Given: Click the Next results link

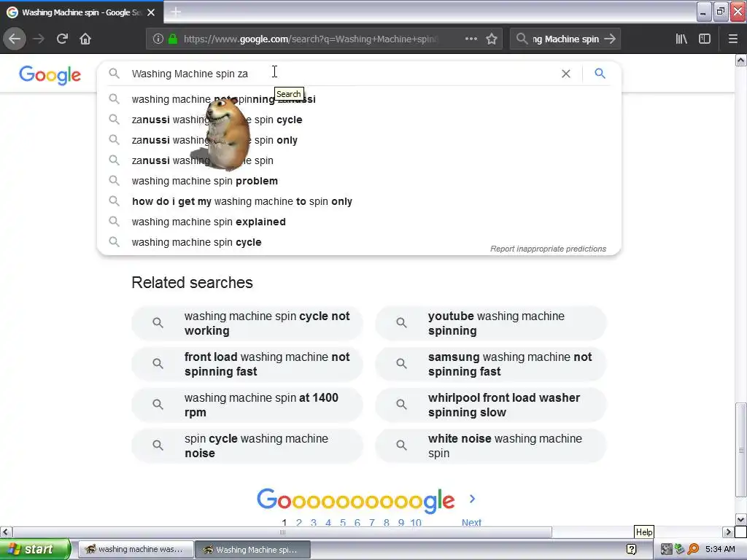Looking at the screenshot, I should (471, 522).
